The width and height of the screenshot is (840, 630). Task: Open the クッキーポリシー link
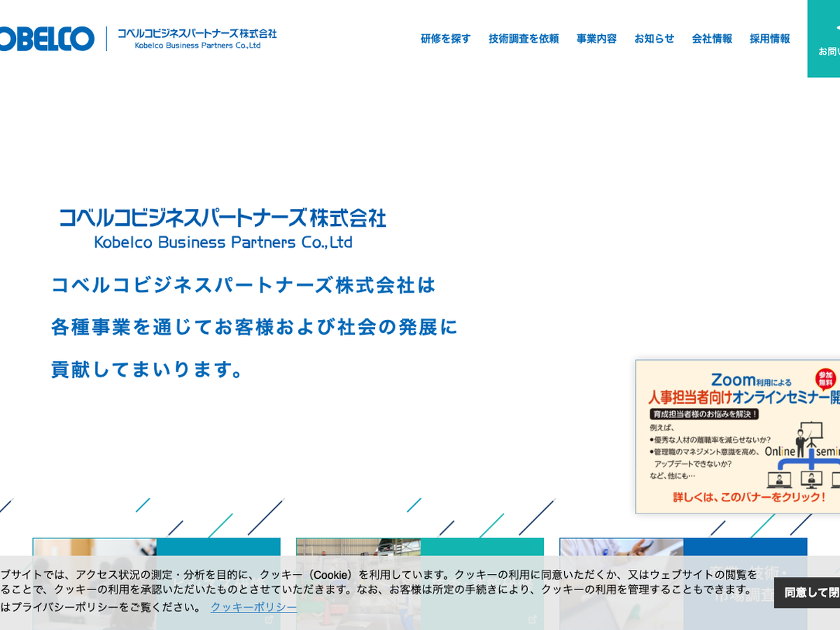coord(253,607)
